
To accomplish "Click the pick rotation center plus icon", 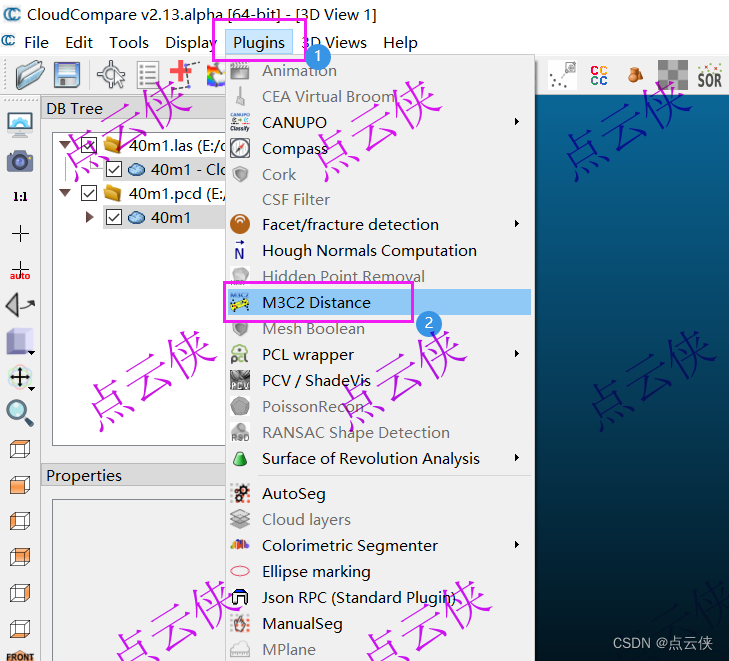I will point(20,233).
